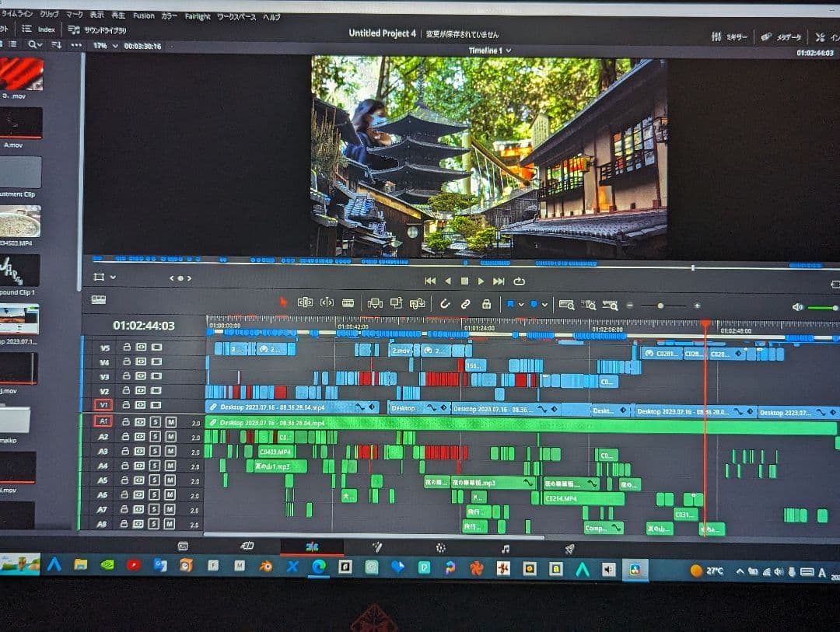Click the Trim edit mode icon

coord(305,302)
